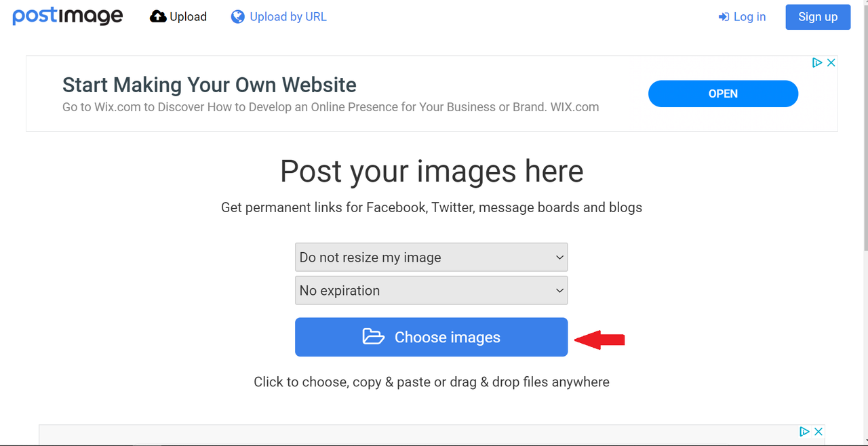The image size is (868, 446).
Task: Expand the resize dropdown chevron arrow
Action: [559, 258]
